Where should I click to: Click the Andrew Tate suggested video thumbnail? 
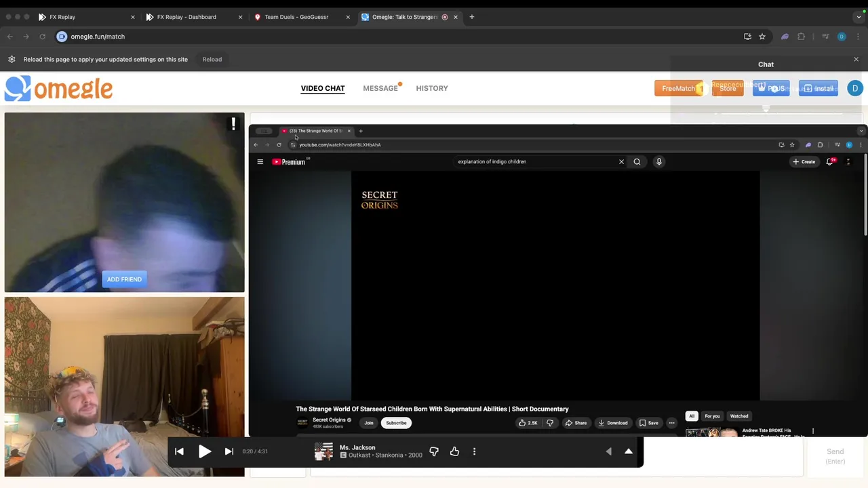tap(711, 432)
